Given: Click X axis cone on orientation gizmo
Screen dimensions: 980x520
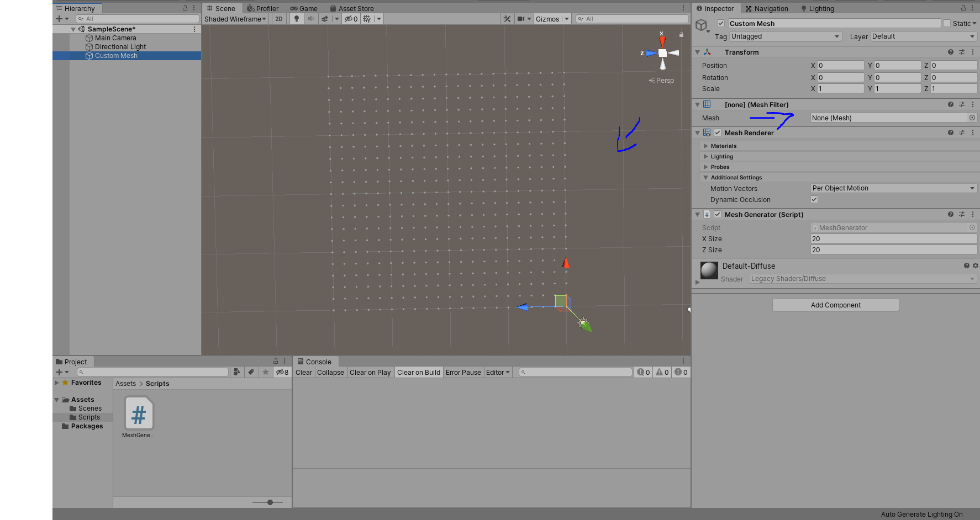Looking at the screenshot, I should 662,40.
